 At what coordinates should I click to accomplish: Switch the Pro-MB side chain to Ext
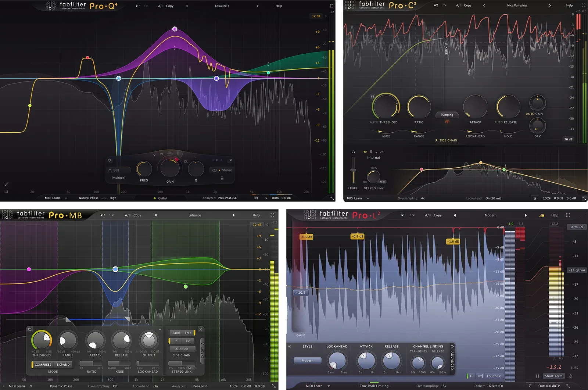tap(188, 341)
